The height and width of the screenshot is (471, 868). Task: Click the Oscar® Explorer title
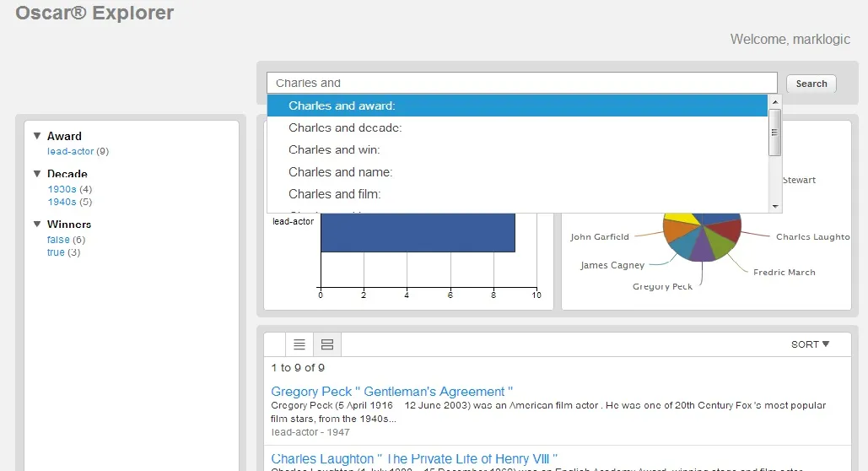point(94,13)
